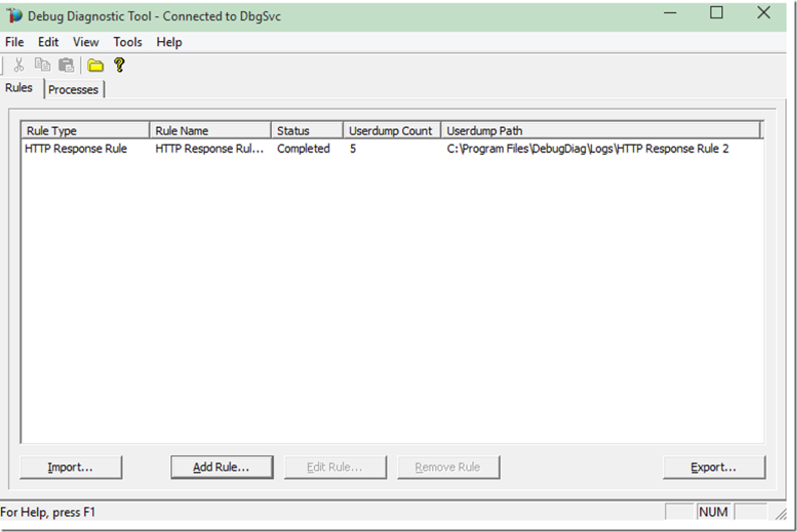Sort by the Status column header

[x=307, y=131]
